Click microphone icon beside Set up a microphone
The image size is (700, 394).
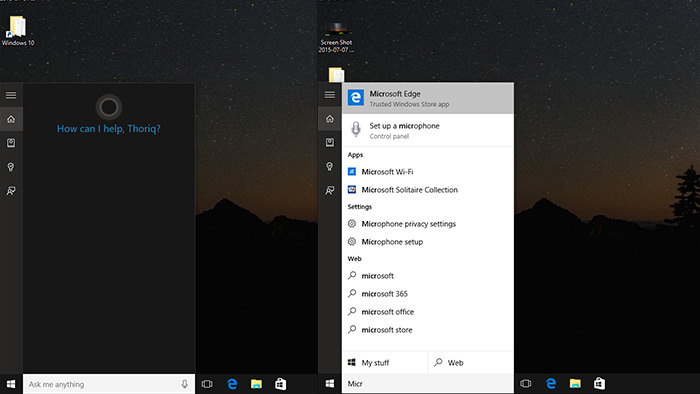pyautogui.click(x=356, y=130)
